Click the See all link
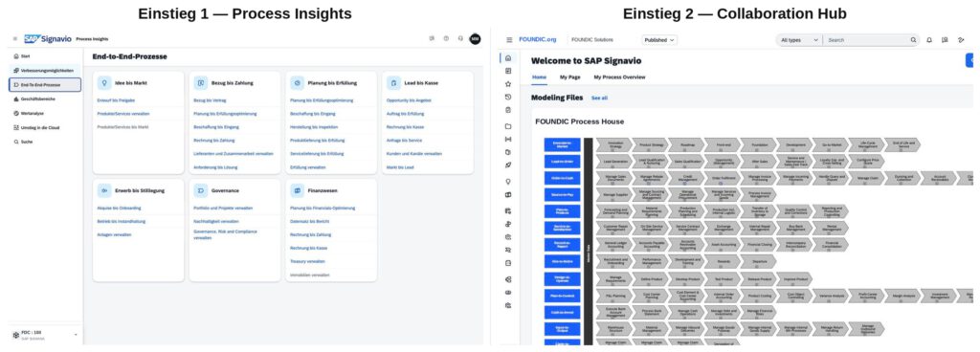980x352 pixels. pyautogui.click(x=599, y=98)
